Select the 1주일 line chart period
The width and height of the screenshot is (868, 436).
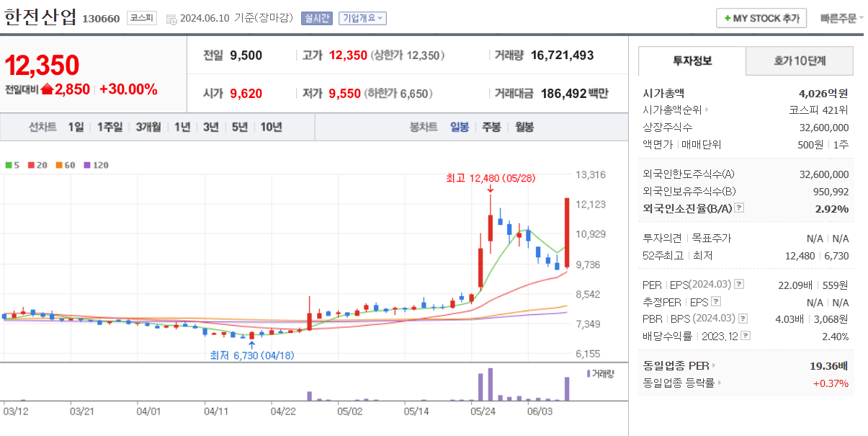click(x=109, y=127)
